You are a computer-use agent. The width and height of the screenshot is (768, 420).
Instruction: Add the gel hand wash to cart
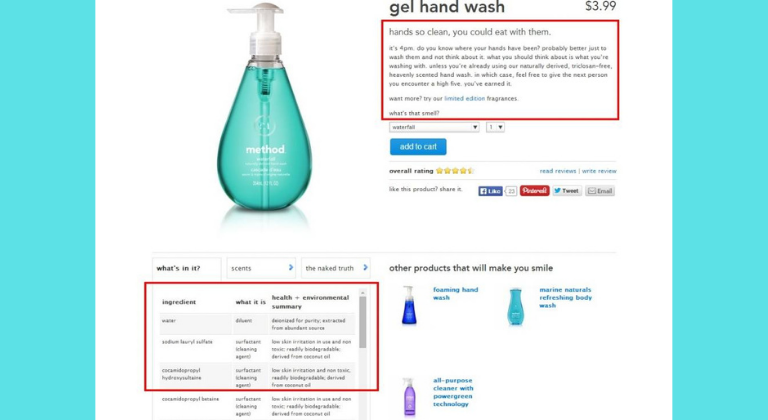[x=418, y=147]
